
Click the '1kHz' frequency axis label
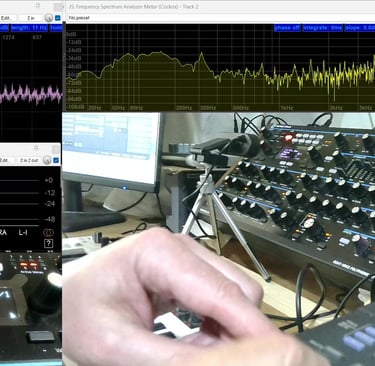click(287, 108)
